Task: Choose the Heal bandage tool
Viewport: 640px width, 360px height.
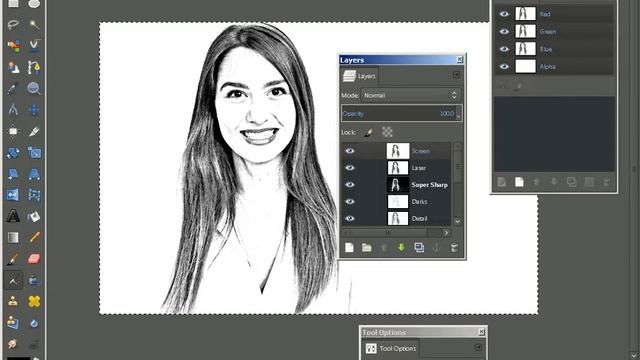Action: [x=34, y=302]
